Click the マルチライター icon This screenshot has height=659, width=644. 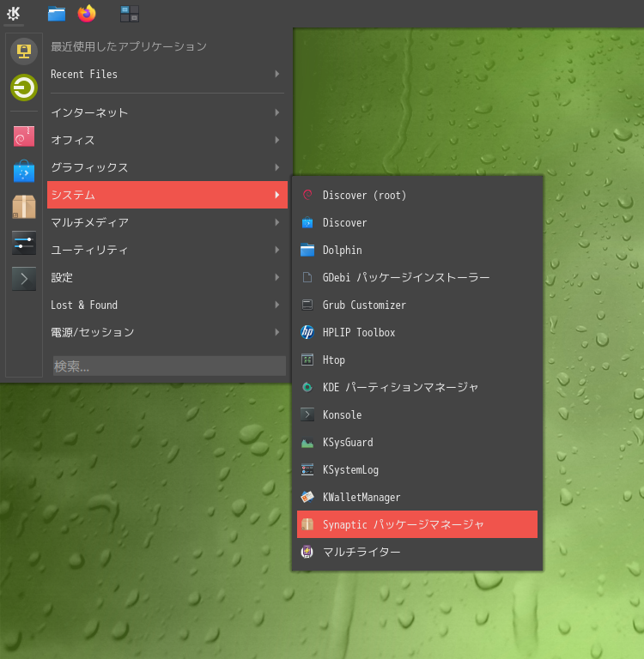tap(307, 552)
